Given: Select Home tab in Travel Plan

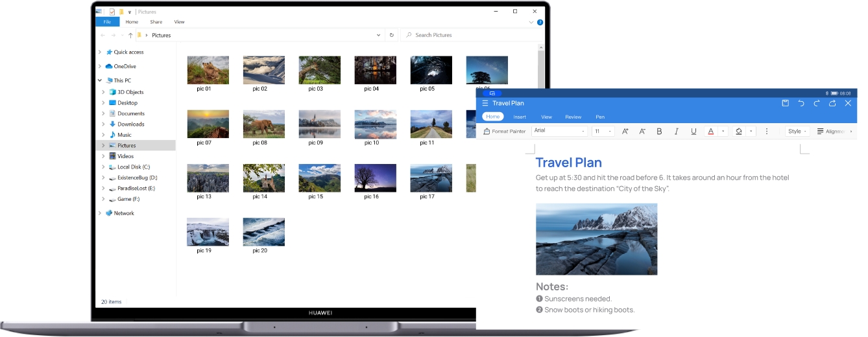Looking at the screenshot, I should point(493,117).
